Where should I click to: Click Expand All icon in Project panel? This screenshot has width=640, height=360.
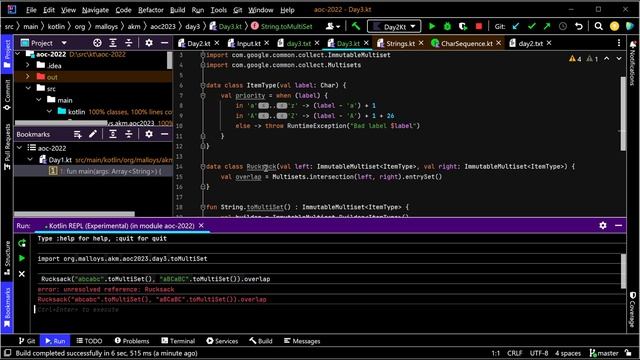click(x=113, y=43)
